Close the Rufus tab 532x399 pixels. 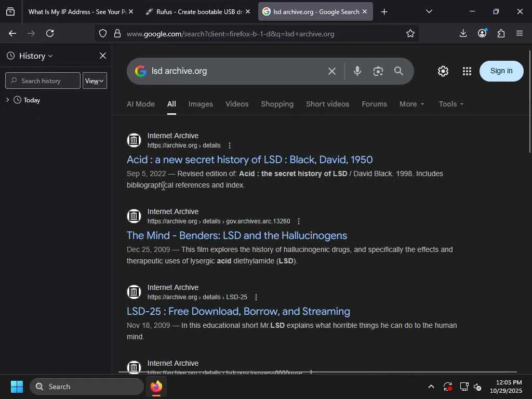248,11
